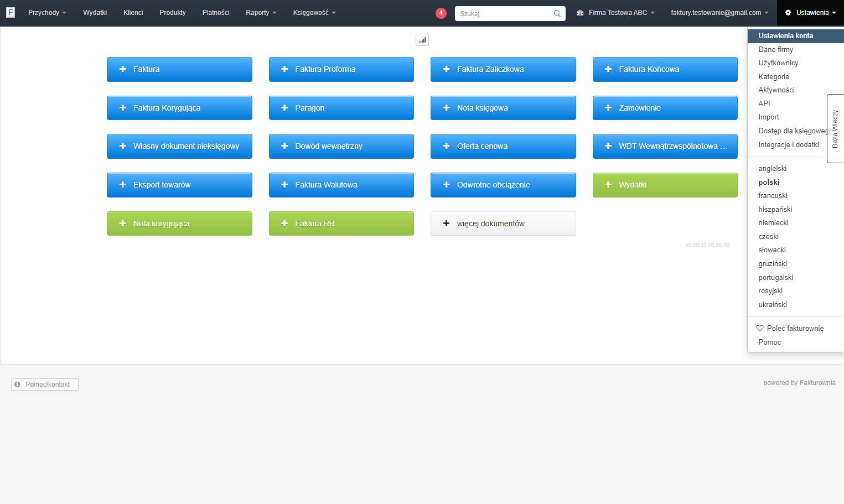844x504 pixels.
Task: Click the plus icon on więcej dokumentów
Action: [447, 224]
